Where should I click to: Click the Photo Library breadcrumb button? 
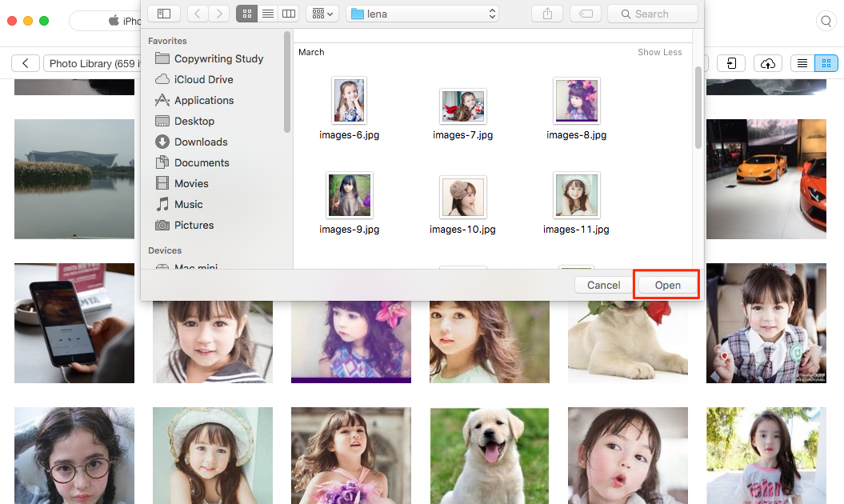(x=93, y=63)
